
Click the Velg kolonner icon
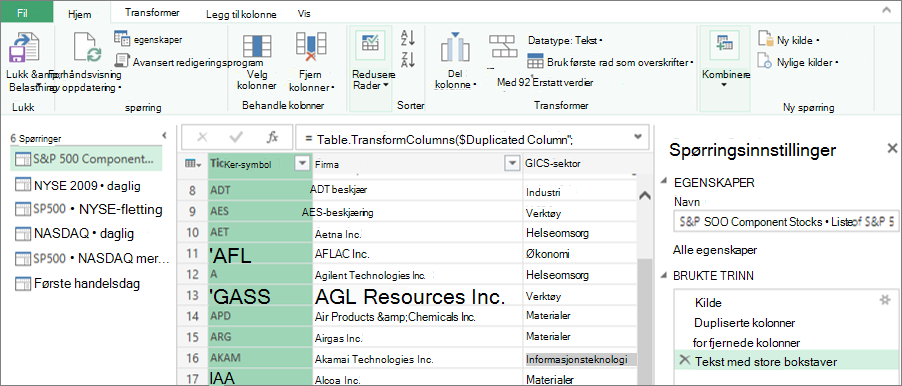click(x=256, y=47)
